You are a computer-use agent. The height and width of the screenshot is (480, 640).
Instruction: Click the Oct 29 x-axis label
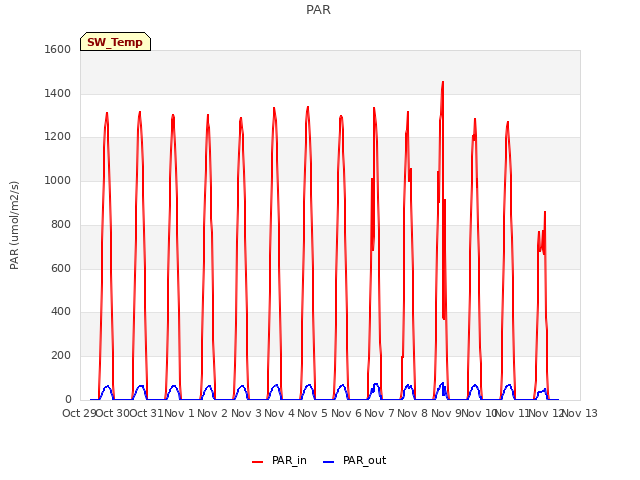(x=79, y=413)
